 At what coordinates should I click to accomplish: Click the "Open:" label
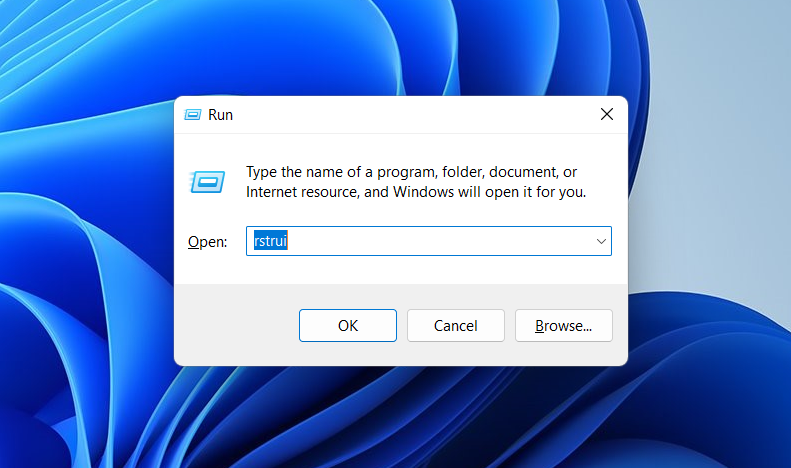pos(207,242)
